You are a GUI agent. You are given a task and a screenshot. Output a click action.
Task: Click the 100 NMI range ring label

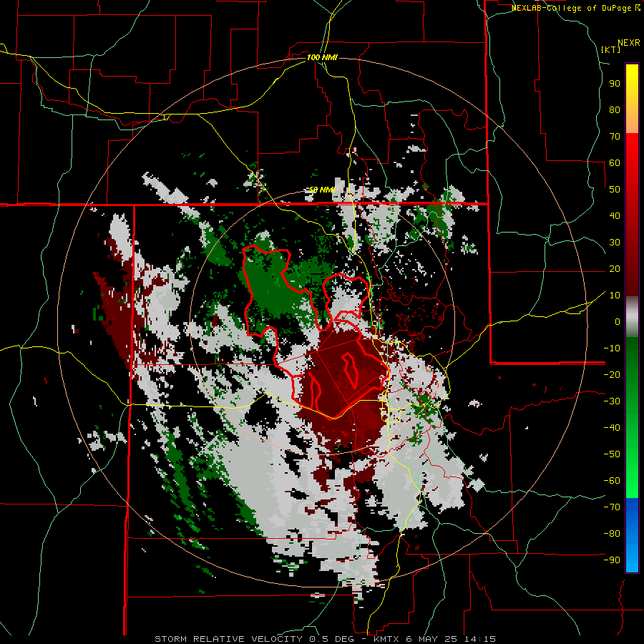tap(322, 57)
